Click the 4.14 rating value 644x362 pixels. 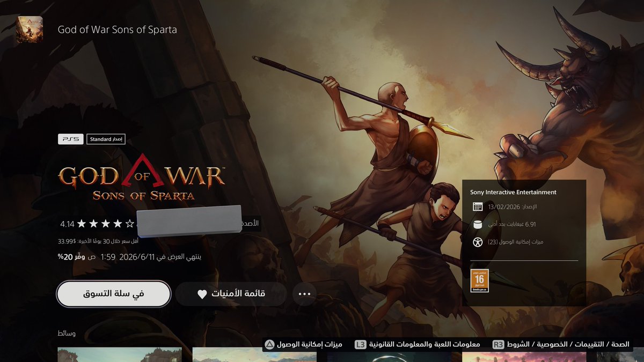(x=67, y=224)
